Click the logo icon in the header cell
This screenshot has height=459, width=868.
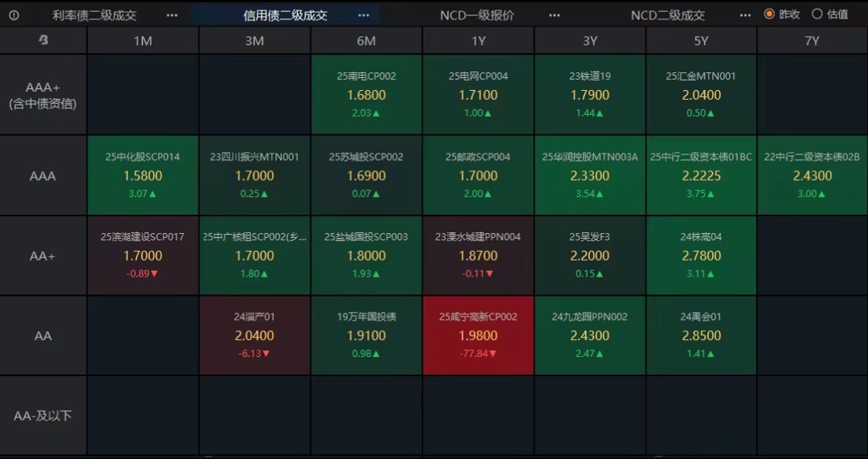[x=43, y=40]
